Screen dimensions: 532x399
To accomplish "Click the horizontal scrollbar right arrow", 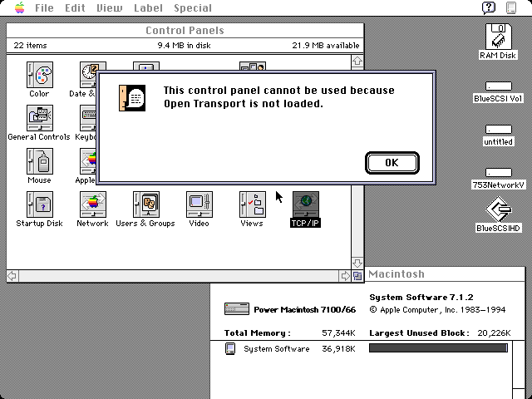I will pyautogui.click(x=345, y=276).
